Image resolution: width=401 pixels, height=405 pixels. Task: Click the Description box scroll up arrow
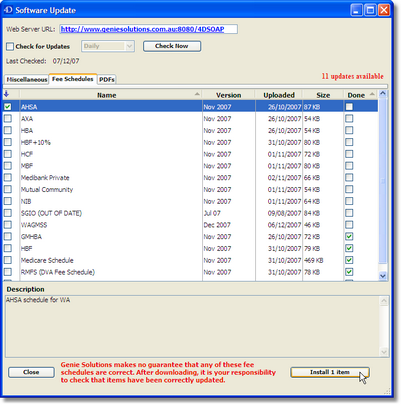pos(384,301)
